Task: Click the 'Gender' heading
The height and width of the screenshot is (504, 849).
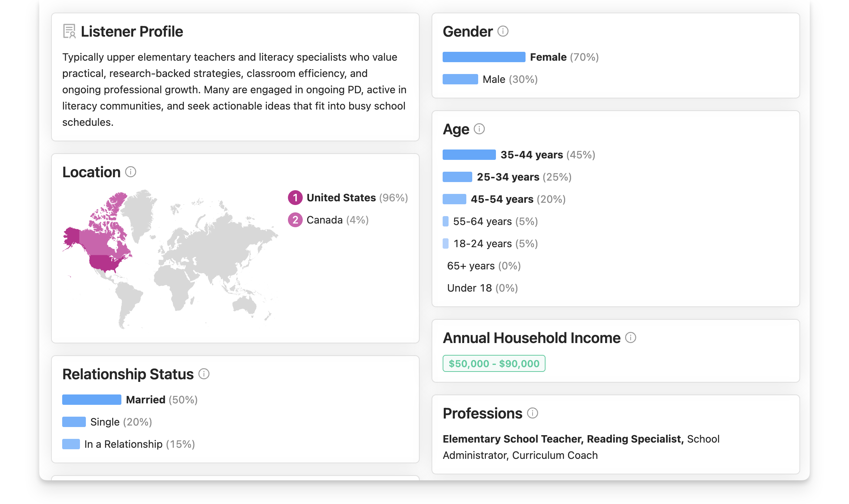Action: click(468, 31)
